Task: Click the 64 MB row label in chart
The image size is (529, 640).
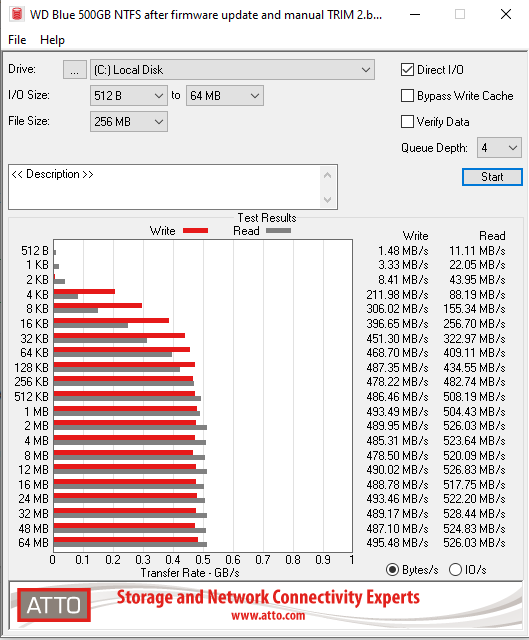Action: pyautogui.click(x=33, y=543)
